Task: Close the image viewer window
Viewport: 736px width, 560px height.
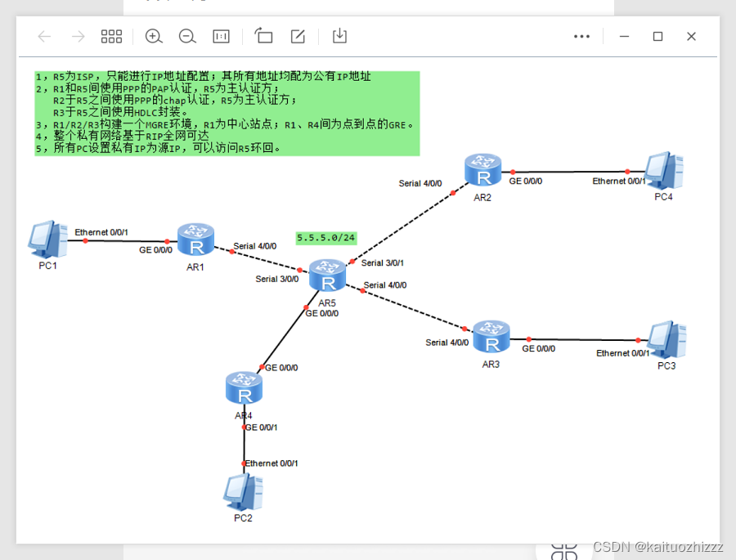Action: point(691,36)
